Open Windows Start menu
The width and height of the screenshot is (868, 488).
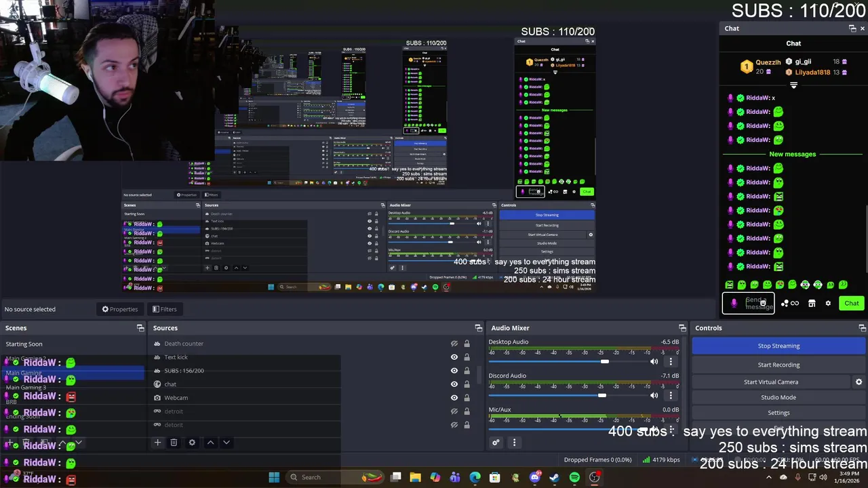pos(274,477)
